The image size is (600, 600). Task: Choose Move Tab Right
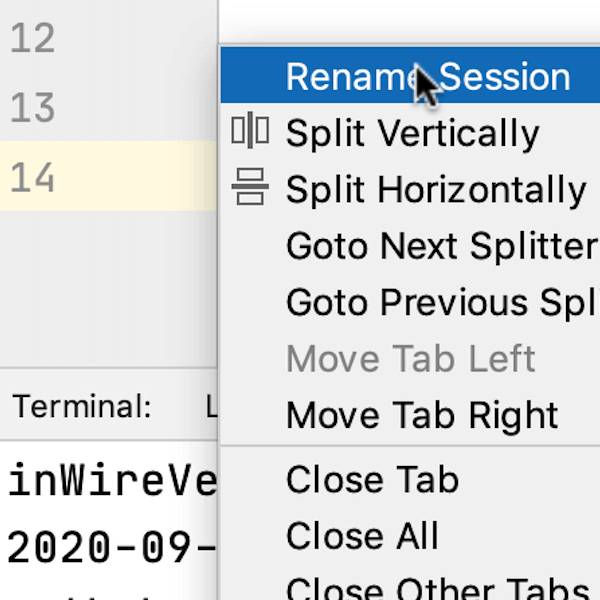pyautogui.click(x=421, y=415)
